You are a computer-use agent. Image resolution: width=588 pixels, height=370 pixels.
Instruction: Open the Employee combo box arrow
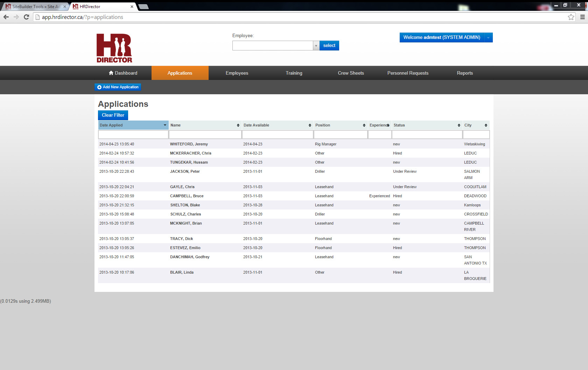coord(316,46)
